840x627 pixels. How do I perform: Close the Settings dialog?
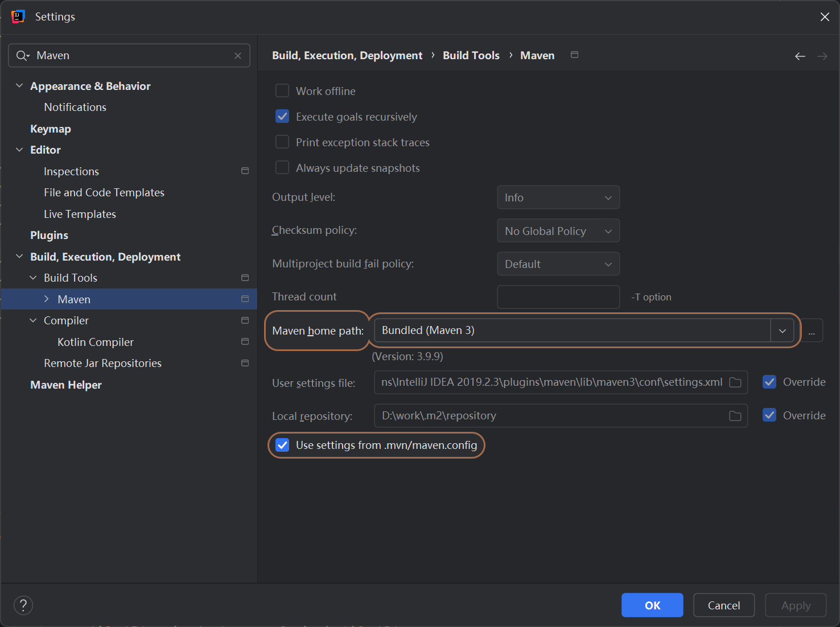825,16
